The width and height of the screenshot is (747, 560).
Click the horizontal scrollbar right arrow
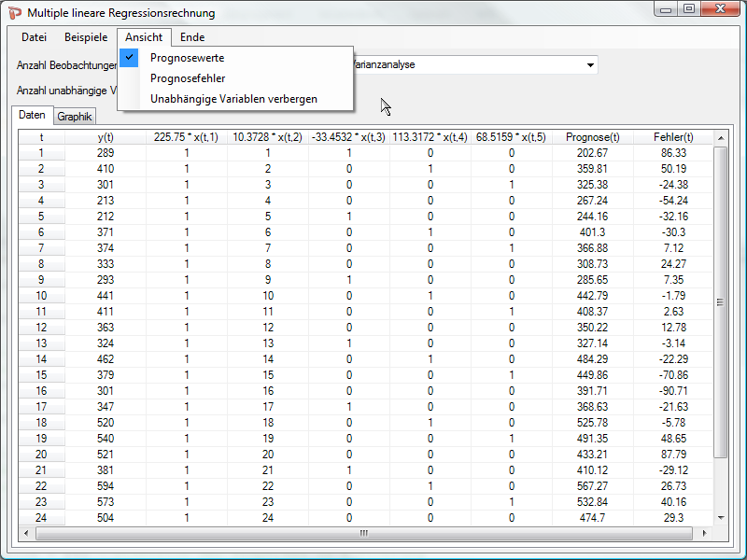point(705,533)
